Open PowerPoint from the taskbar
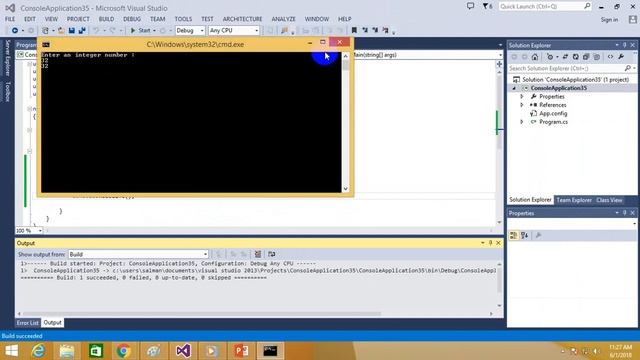640x360 pixels. point(241,351)
